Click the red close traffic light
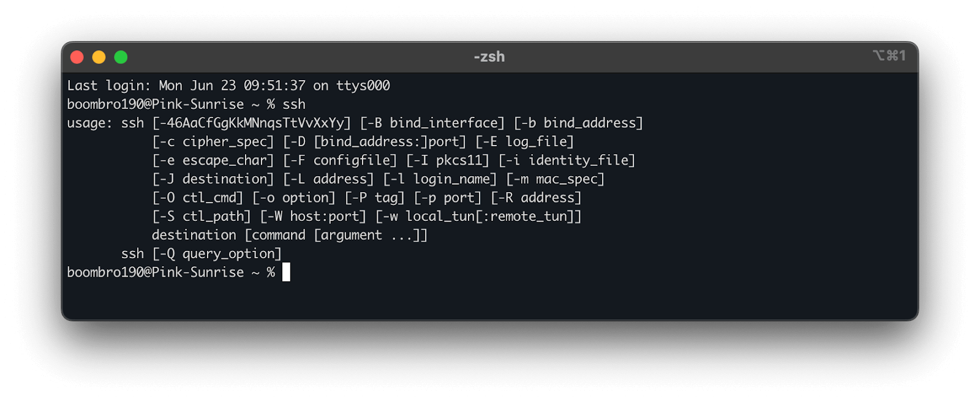This screenshot has width=980, height=402. click(77, 56)
